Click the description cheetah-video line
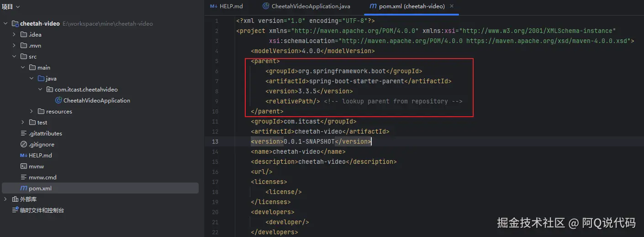 coord(324,162)
